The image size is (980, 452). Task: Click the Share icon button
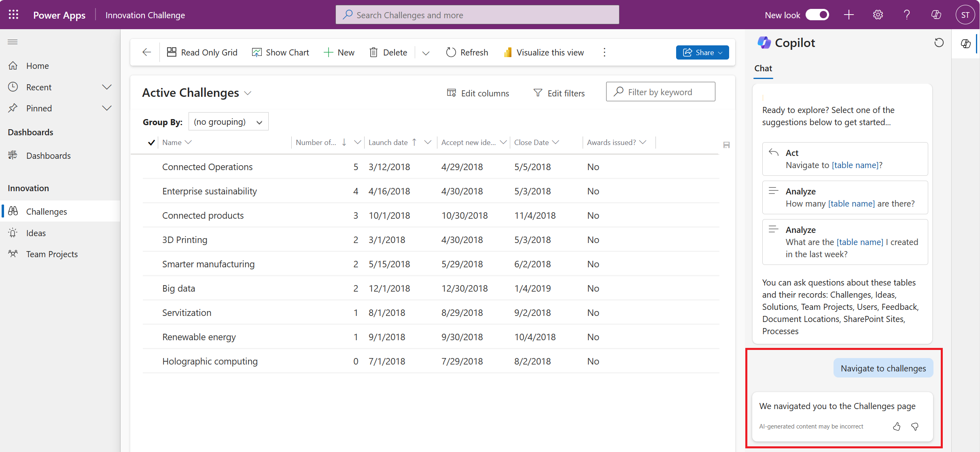[x=687, y=52]
